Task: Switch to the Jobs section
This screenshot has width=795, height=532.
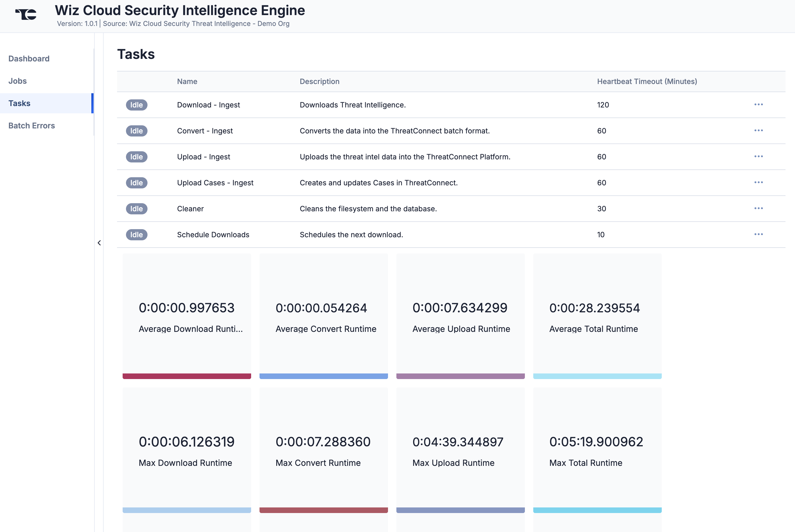Action: (17, 81)
